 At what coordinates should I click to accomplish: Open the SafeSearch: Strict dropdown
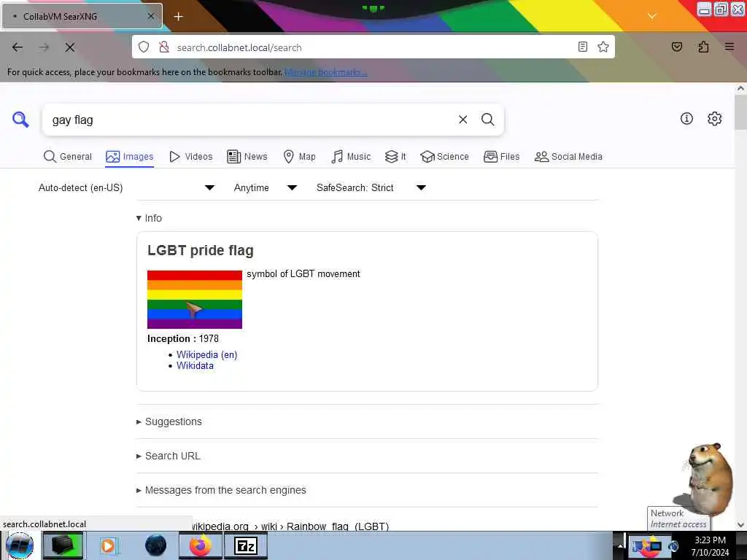pyautogui.click(x=371, y=187)
